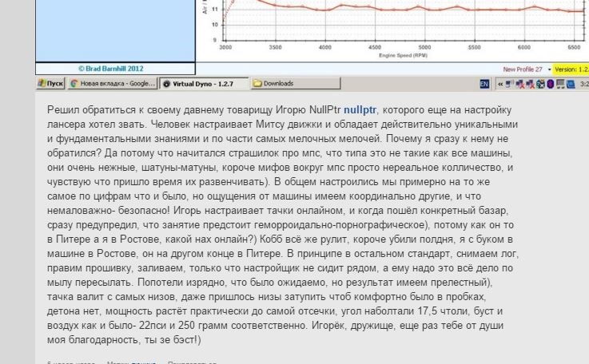Switch to the Chrome Новая вкладка taskbar item
The width and height of the screenshot is (589, 364).
point(113,83)
